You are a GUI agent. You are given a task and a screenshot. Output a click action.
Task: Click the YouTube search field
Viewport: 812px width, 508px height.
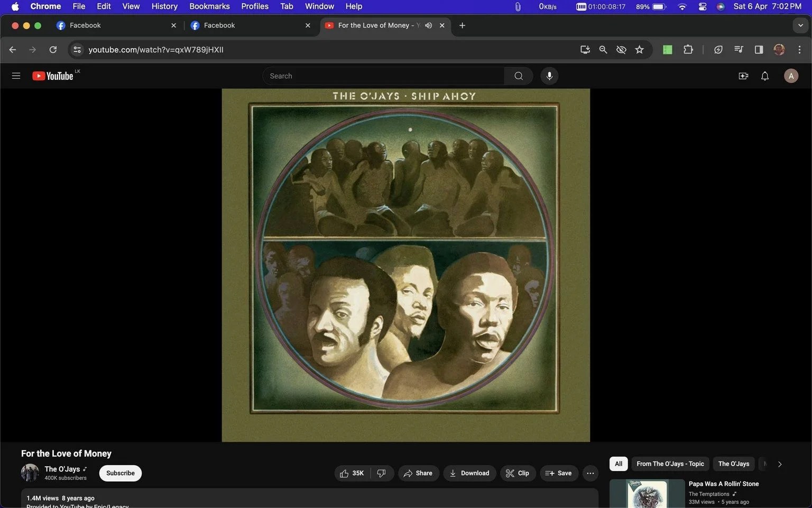[x=383, y=76]
